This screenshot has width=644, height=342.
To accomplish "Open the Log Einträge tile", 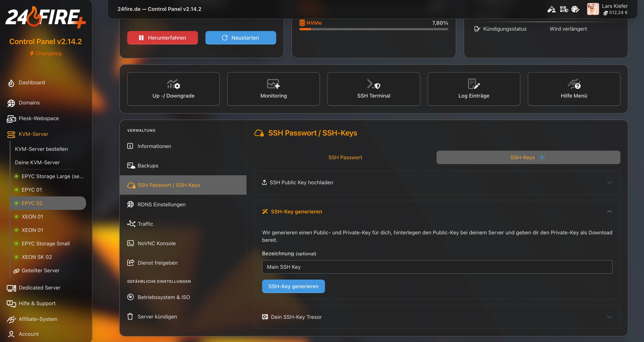I will click(x=474, y=89).
